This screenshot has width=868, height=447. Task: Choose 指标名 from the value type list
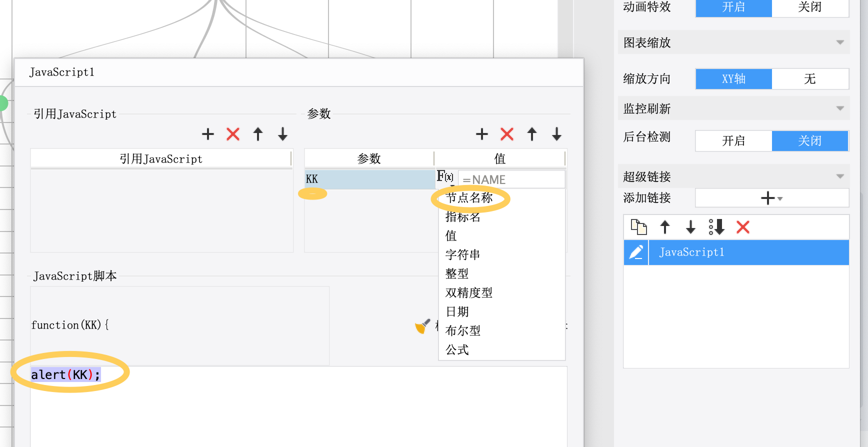pyautogui.click(x=501, y=217)
